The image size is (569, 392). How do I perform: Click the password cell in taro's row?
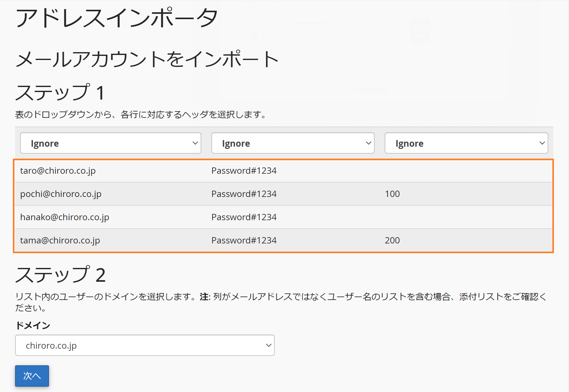(x=244, y=171)
